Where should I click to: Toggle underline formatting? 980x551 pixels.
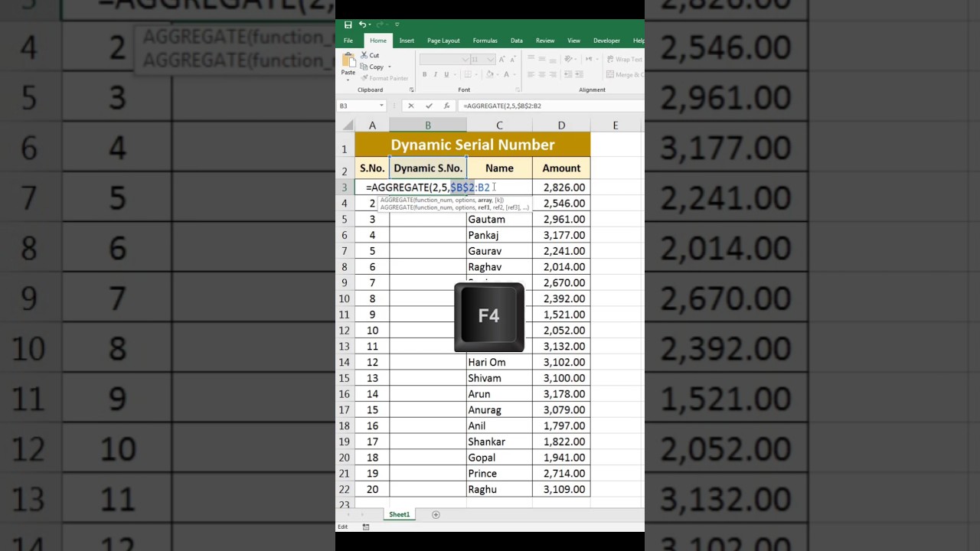[446, 74]
